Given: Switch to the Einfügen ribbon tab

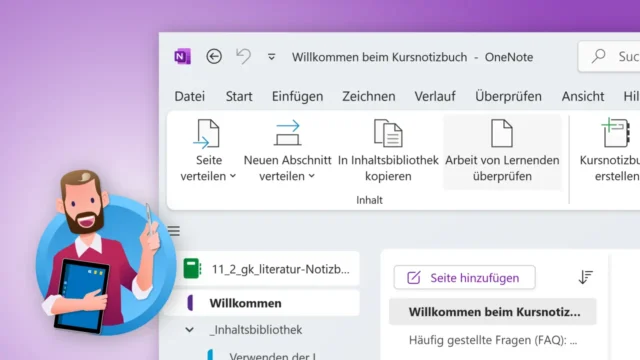Looking at the screenshot, I should click(x=298, y=96).
